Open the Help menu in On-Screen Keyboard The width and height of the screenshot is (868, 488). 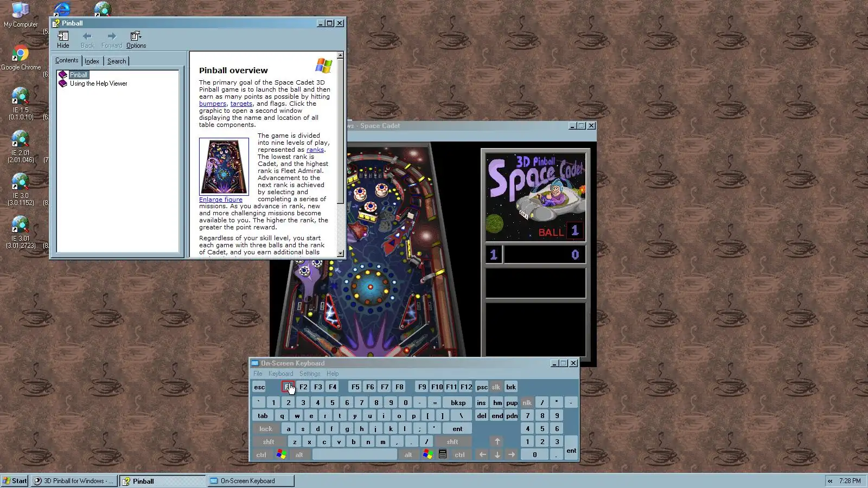point(333,374)
